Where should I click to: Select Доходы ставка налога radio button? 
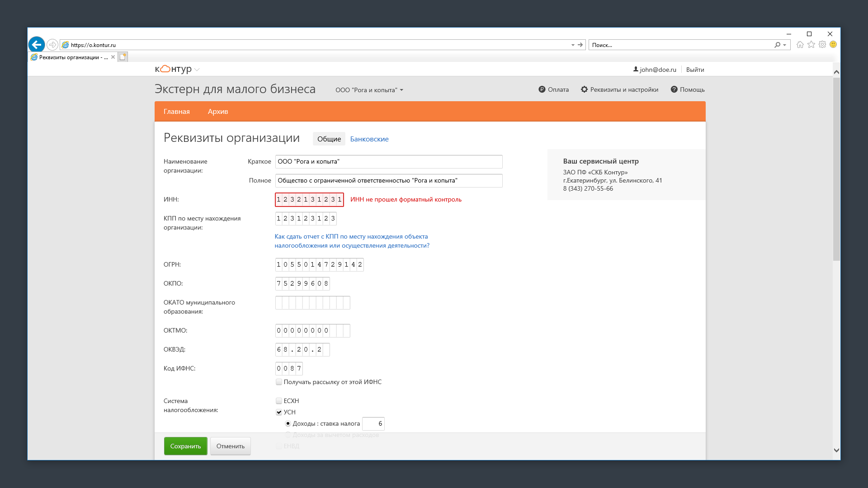click(288, 424)
